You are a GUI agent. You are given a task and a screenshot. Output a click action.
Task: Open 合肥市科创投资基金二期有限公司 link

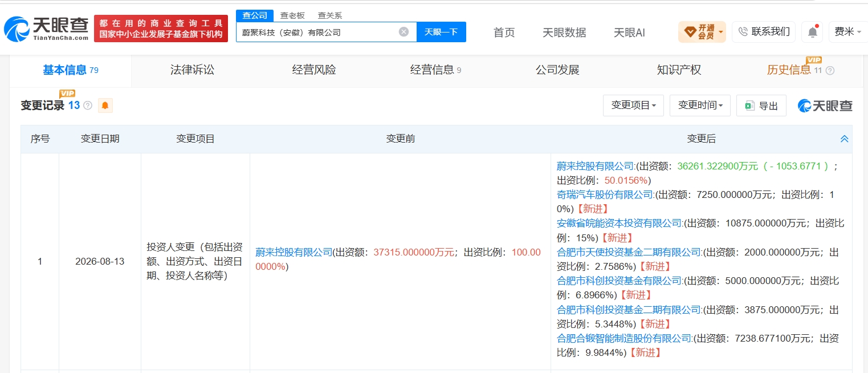pos(629,310)
